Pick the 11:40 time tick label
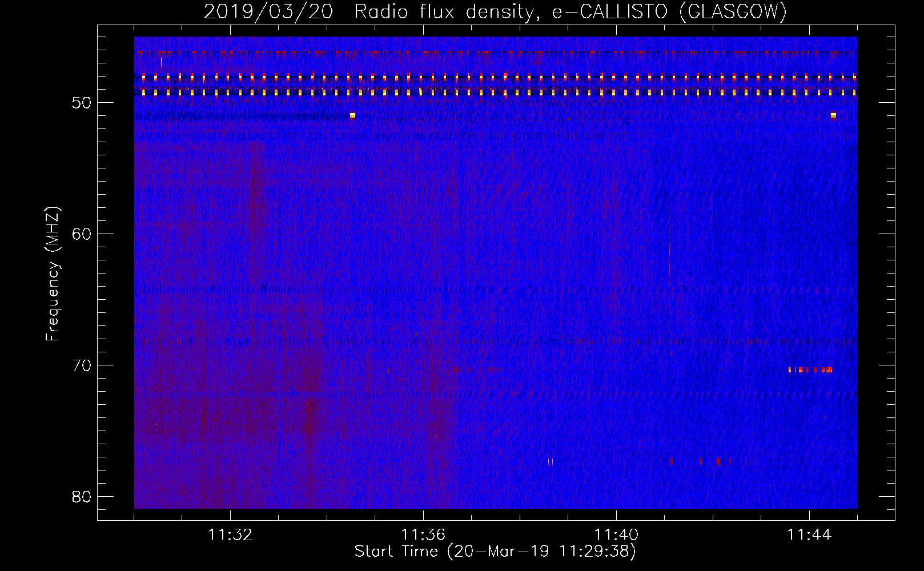The image size is (924, 571). [x=616, y=534]
